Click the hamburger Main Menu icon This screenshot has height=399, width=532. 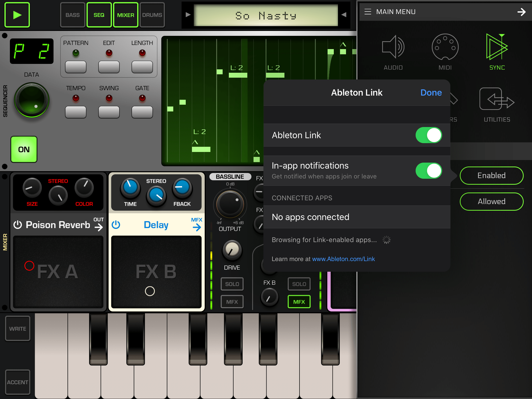pos(368,12)
